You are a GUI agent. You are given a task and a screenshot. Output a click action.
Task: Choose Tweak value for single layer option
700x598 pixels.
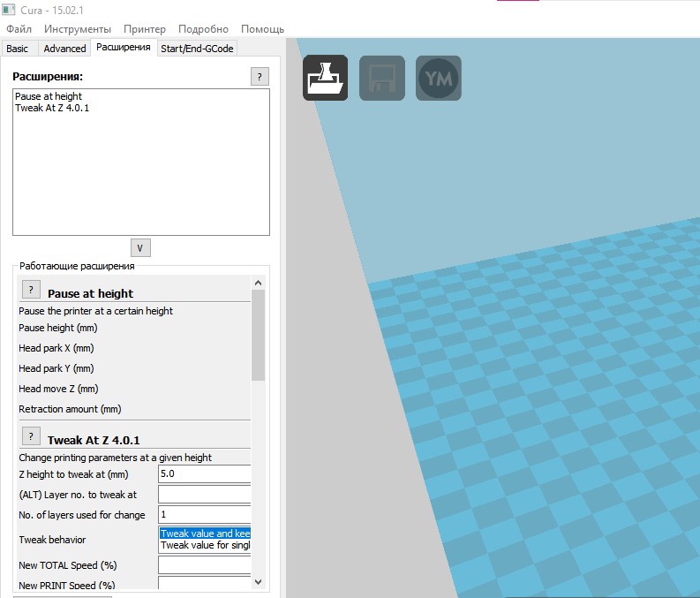205,545
